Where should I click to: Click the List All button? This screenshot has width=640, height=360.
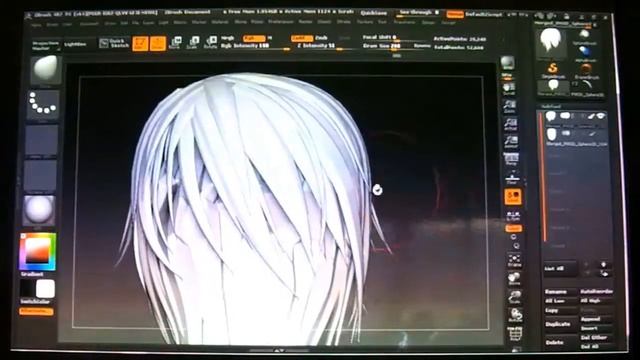(560, 269)
